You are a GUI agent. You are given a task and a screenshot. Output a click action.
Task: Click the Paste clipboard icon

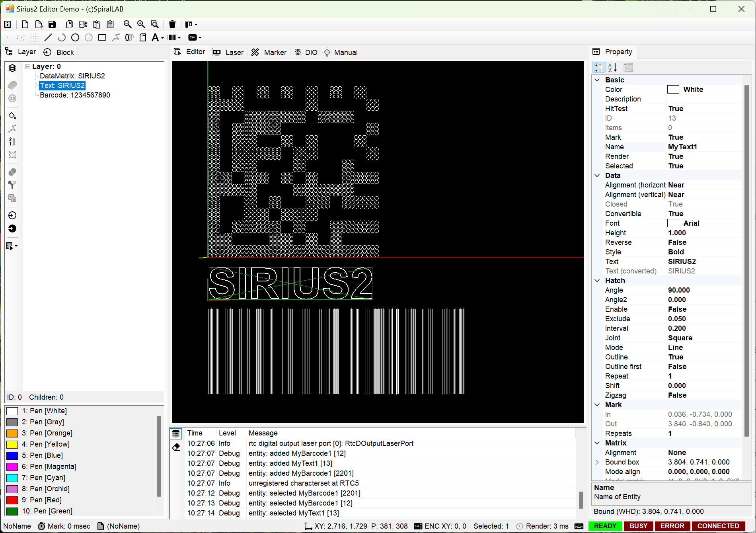pyautogui.click(x=97, y=24)
